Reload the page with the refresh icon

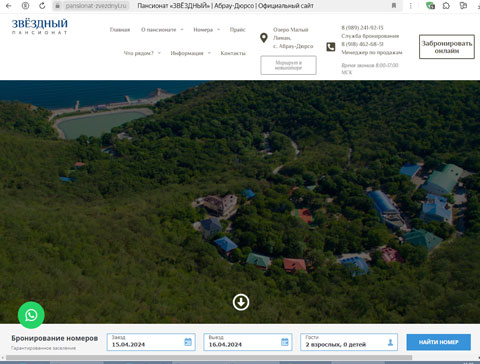click(x=42, y=6)
